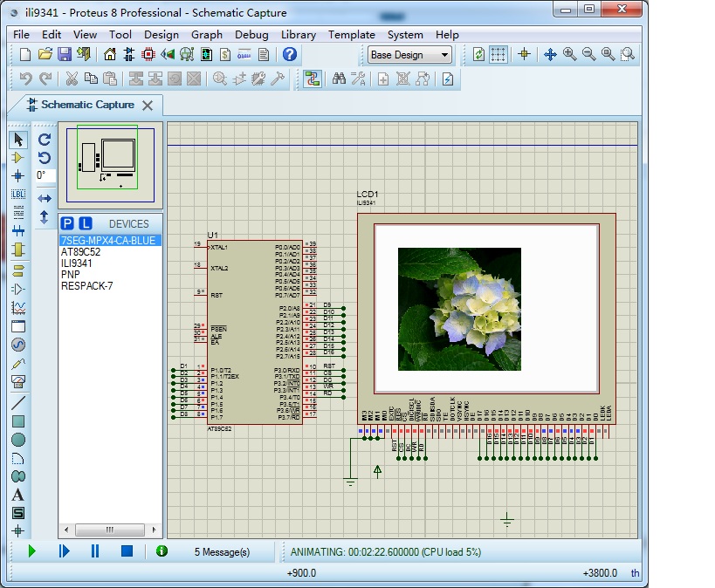Open the Debug menu

[x=251, y=35]
